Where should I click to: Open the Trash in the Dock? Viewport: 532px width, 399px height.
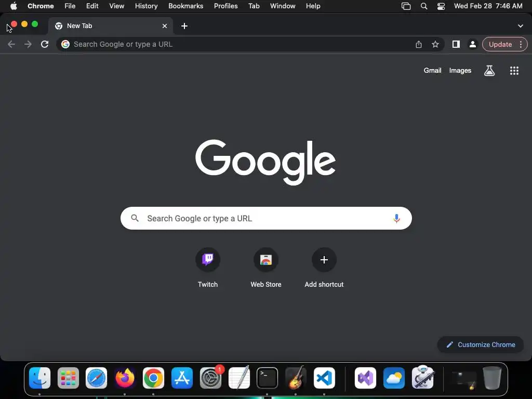493,378
